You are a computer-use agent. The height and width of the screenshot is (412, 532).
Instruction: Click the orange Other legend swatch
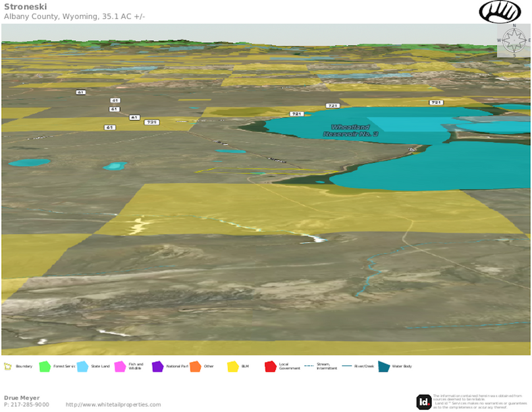(195, 367)
